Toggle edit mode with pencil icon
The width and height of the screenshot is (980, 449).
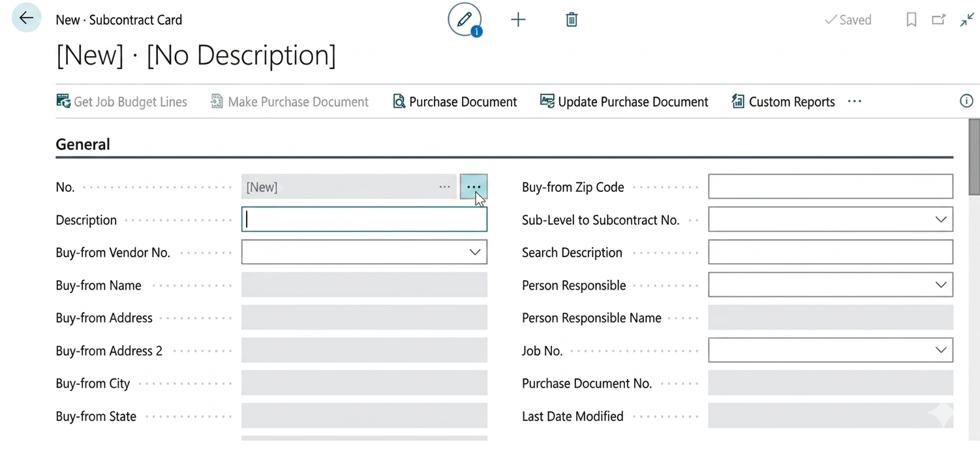click(464, 20)
